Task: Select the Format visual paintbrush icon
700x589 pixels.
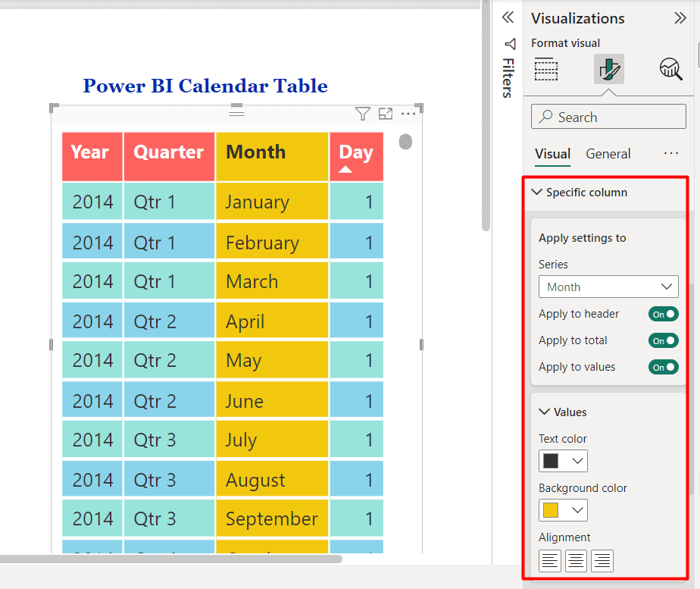Action: [x=608, y=69]
